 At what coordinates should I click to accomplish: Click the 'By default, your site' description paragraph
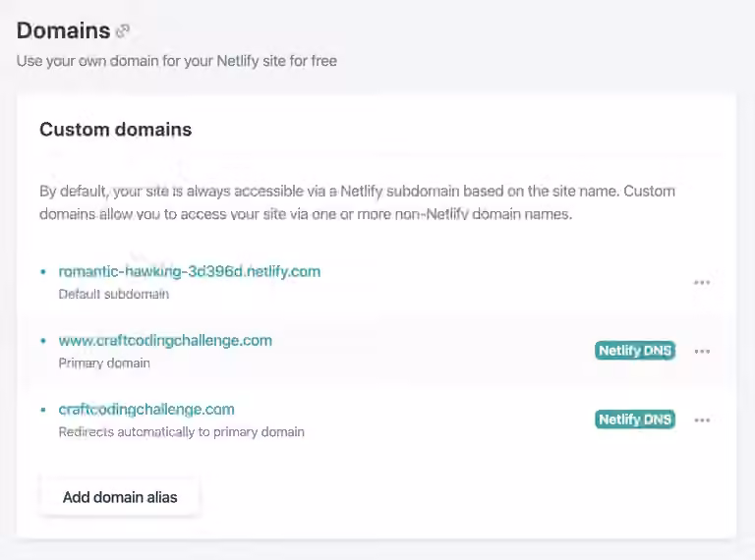click(x=357, y=202)
